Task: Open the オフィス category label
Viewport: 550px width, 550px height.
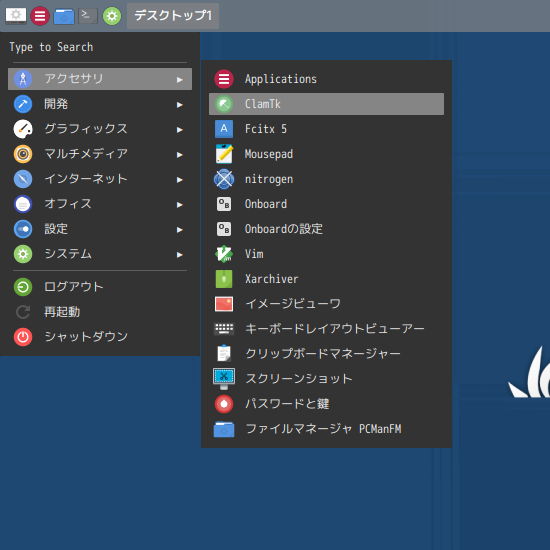Action: coord(68,204)
